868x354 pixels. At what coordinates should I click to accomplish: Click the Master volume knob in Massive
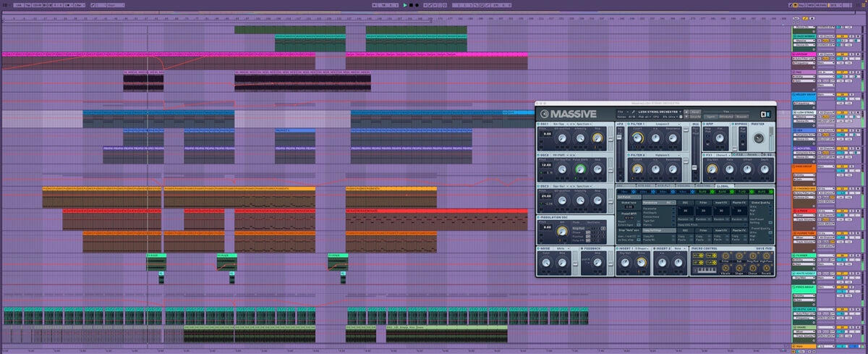pos(759,138)
